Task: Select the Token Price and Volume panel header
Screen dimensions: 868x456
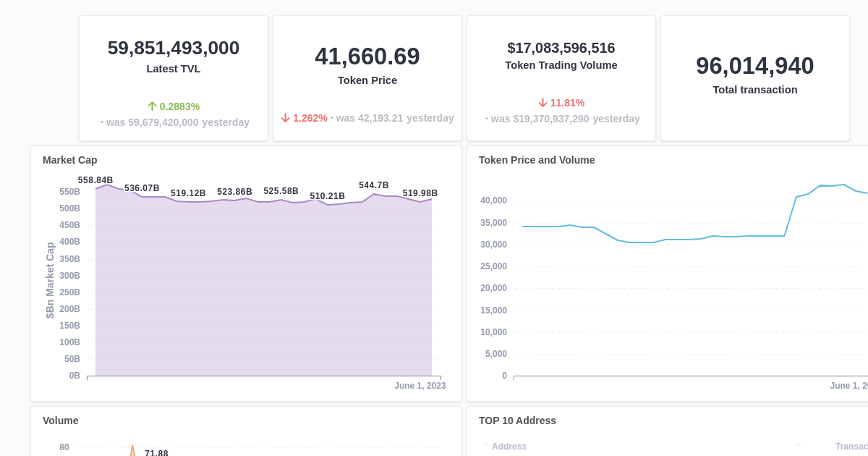Action: click(x=536, y=160)
